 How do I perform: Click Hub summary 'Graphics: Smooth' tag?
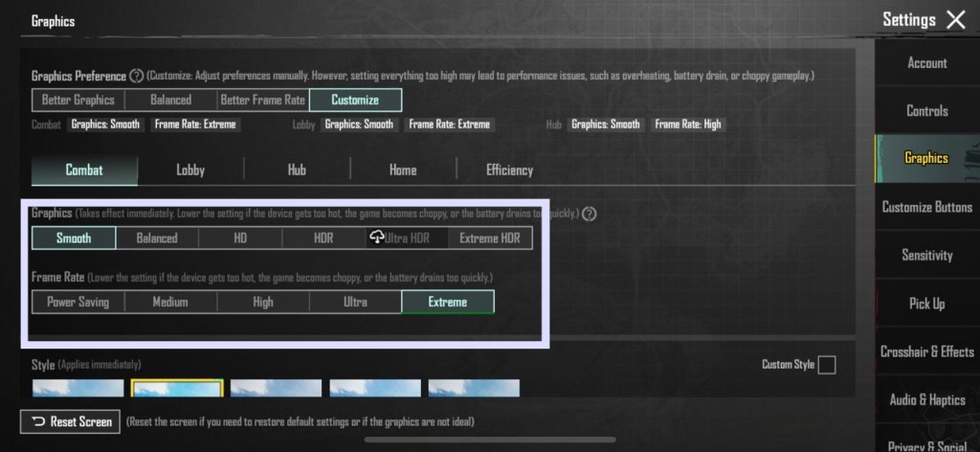pos(606,124)
